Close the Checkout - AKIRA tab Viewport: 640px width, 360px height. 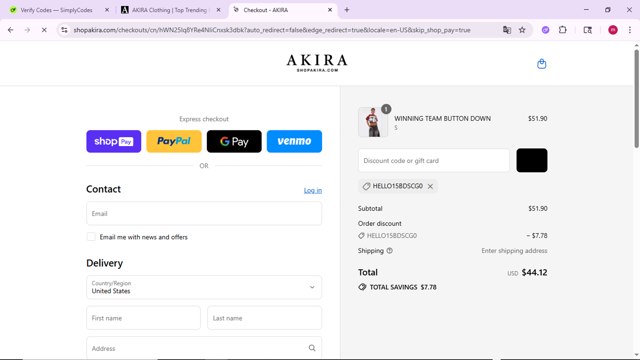pos(330,10)
